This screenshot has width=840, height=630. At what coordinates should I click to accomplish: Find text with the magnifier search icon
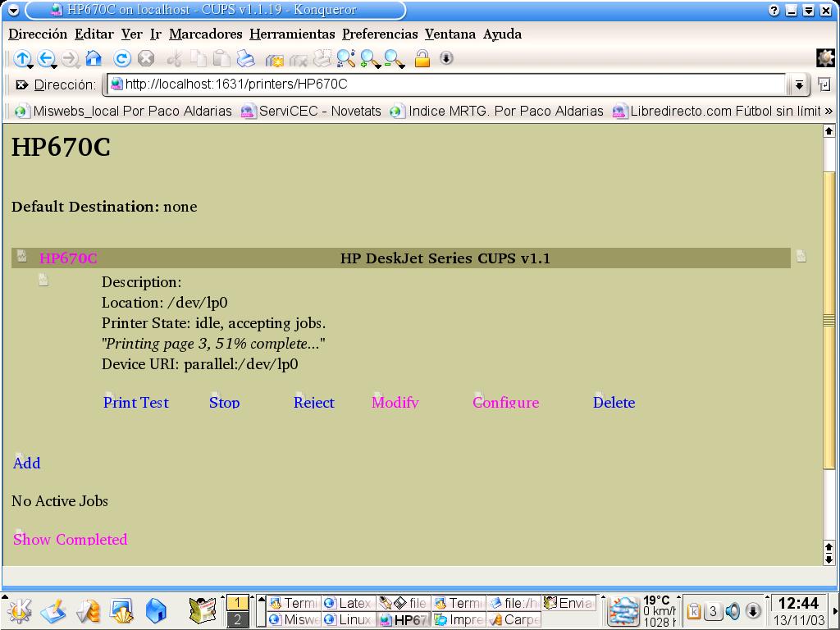(x=346, y=58)
